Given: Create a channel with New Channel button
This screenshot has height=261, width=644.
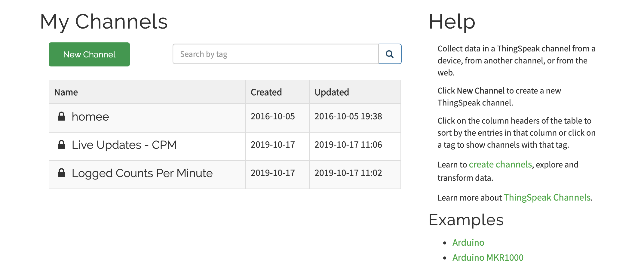Looking at the screenshot, I should [x=89, y=54].
